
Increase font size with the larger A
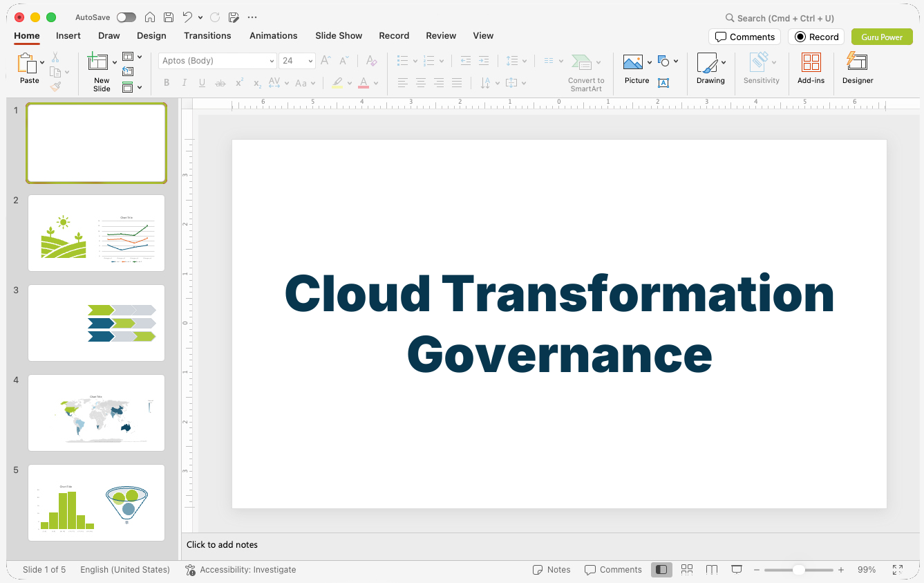[326, 61]
